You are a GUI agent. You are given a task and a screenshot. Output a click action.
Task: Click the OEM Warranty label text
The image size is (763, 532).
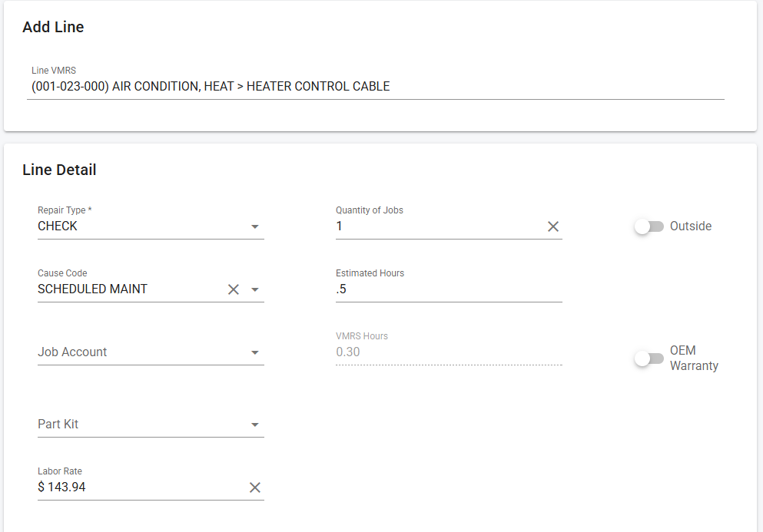tap(693, 359)
